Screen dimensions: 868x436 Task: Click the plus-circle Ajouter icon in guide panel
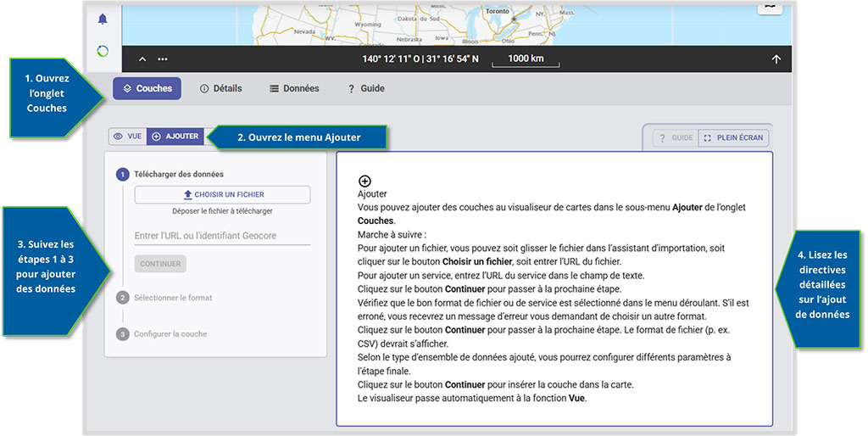point(364,182)
